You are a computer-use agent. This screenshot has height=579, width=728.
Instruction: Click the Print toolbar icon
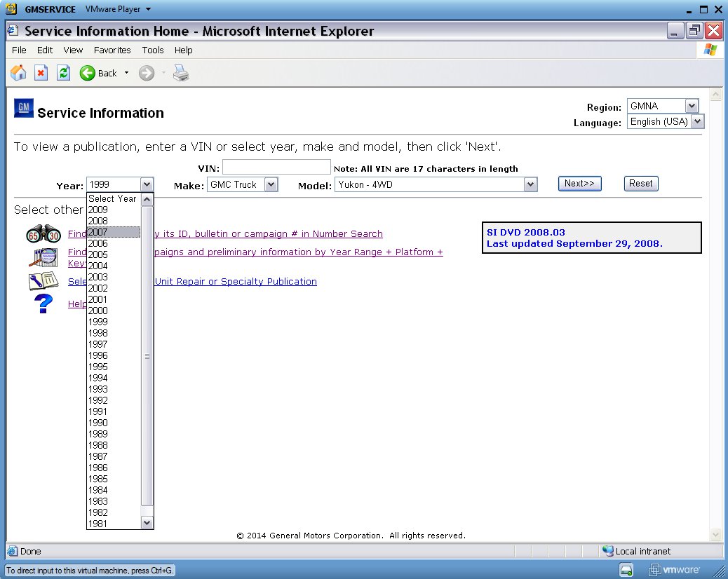click(181, 73)
